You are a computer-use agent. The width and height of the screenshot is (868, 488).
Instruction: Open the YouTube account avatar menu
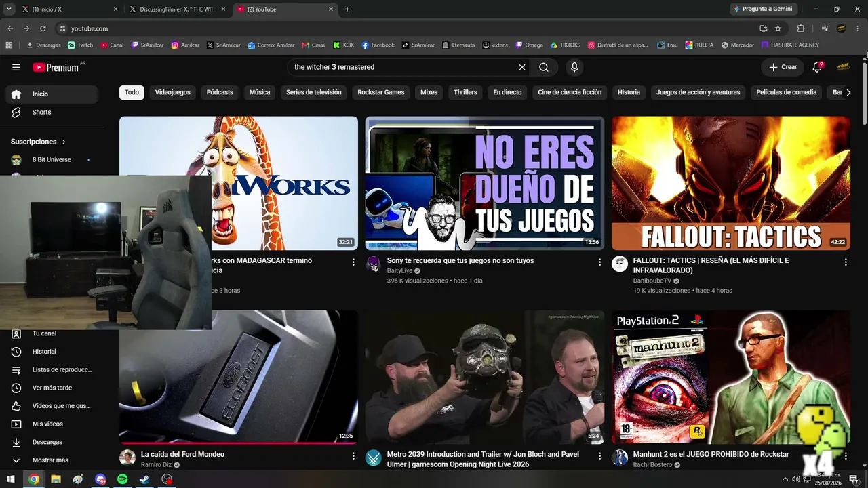point(844,67)
